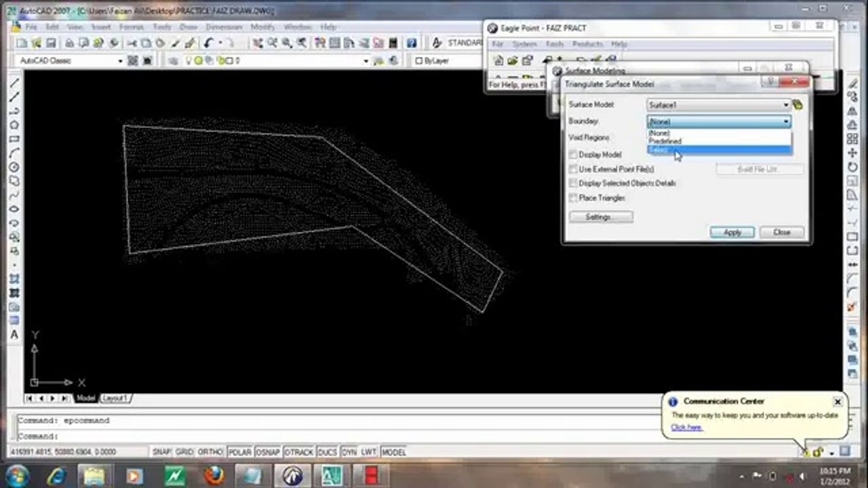868x488 pixels.
Task: Enable Use External Point File(s) checkbox
Action: point(574,169)
